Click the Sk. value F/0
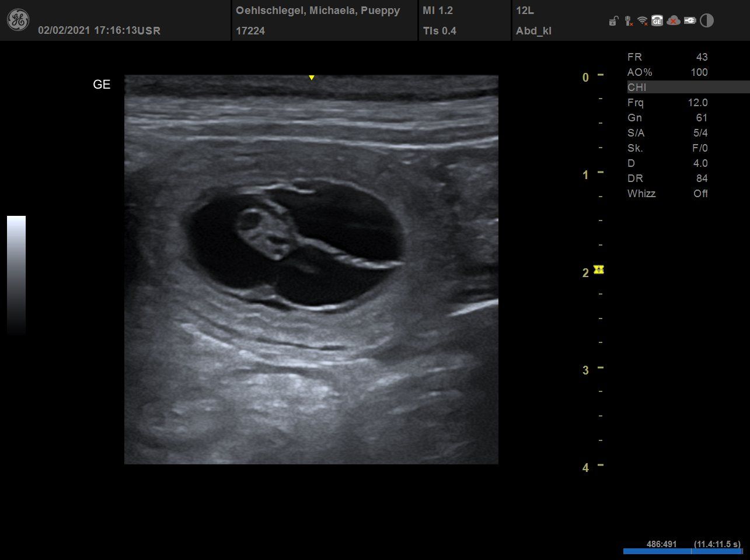 tap(700, 148)
